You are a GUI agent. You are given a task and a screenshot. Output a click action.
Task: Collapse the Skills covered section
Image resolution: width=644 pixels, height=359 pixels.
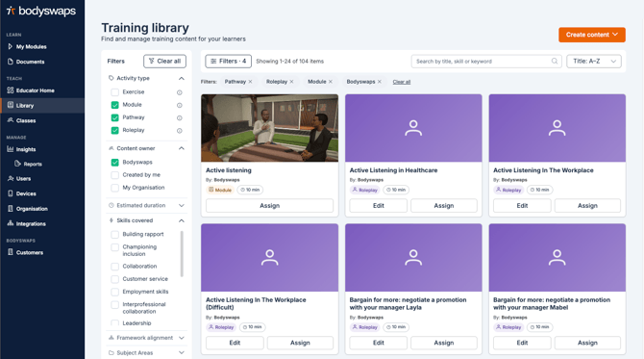pos(182,220)
